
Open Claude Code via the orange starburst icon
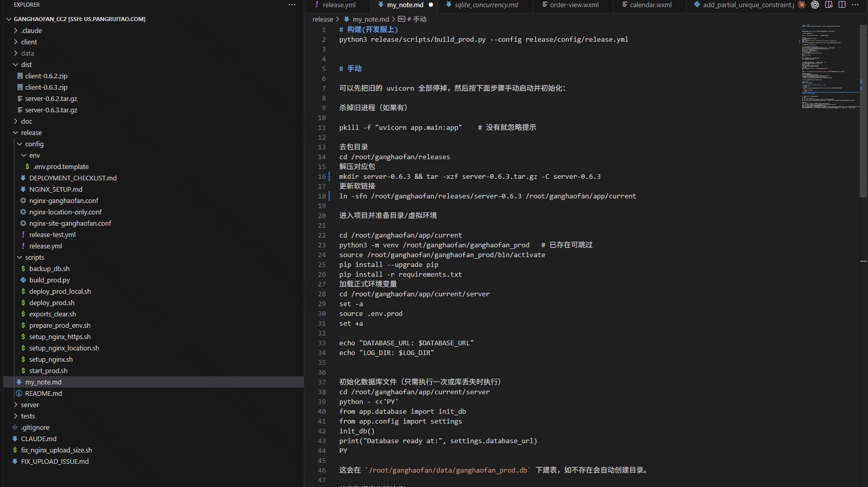[802, 5]
